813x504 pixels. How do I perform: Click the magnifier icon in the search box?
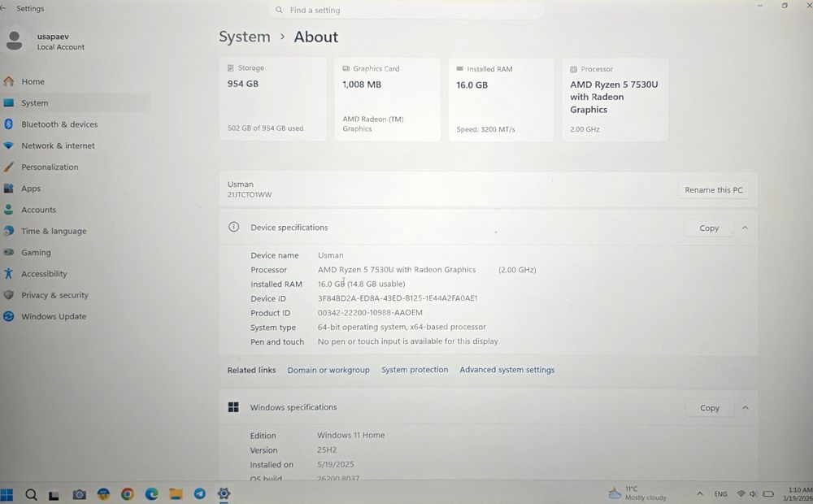pyautogui.click(x=279, y=10)
